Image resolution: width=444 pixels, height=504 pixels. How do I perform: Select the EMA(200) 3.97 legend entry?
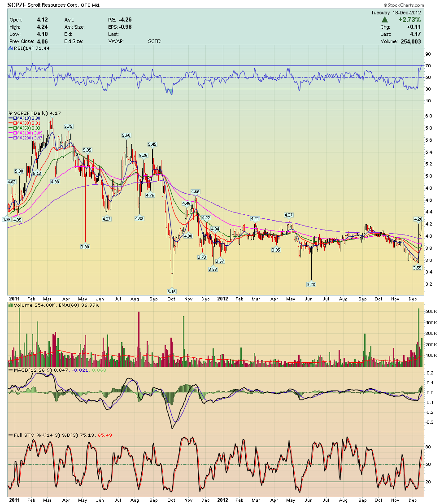pyautogui.click(x=26, y=138)
